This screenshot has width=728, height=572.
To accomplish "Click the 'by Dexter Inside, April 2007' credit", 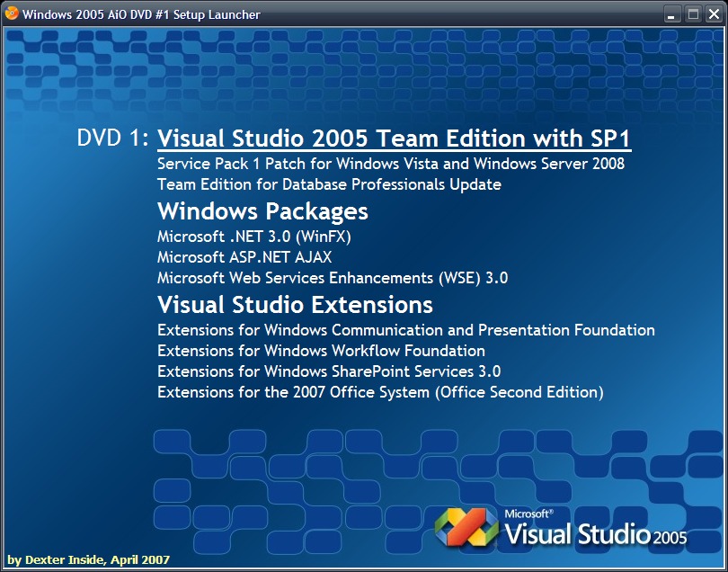I will pyautogui.click(x=89, y=560).
